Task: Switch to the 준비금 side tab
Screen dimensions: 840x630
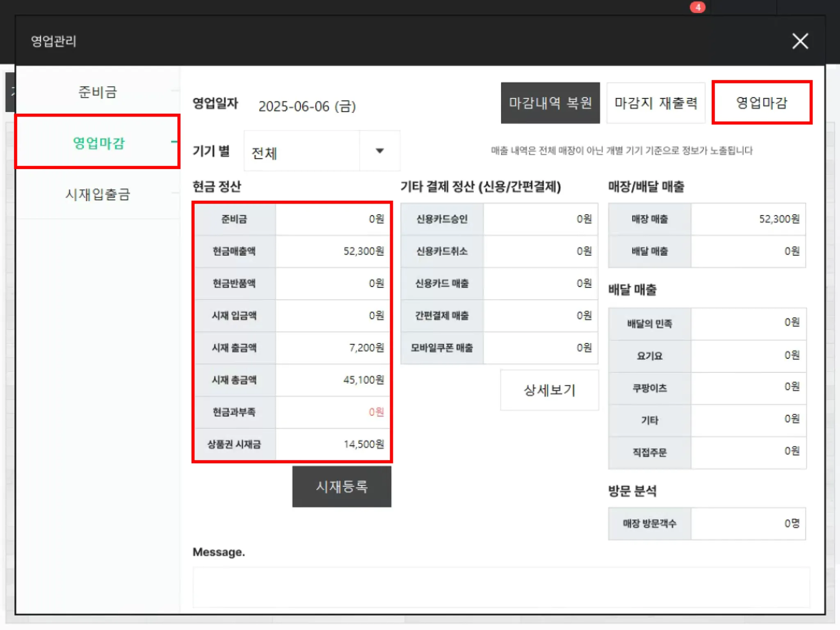Action: 98,92
